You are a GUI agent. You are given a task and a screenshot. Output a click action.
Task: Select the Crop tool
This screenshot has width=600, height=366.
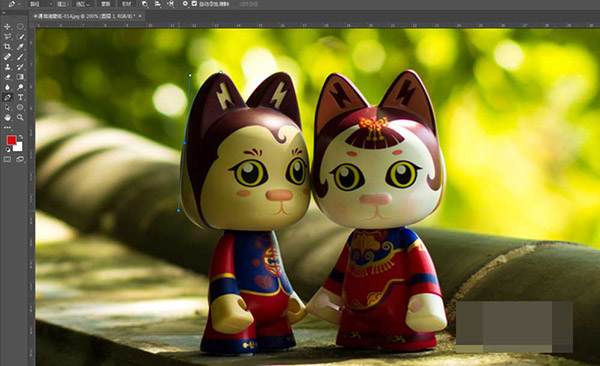tap(7, 47)
